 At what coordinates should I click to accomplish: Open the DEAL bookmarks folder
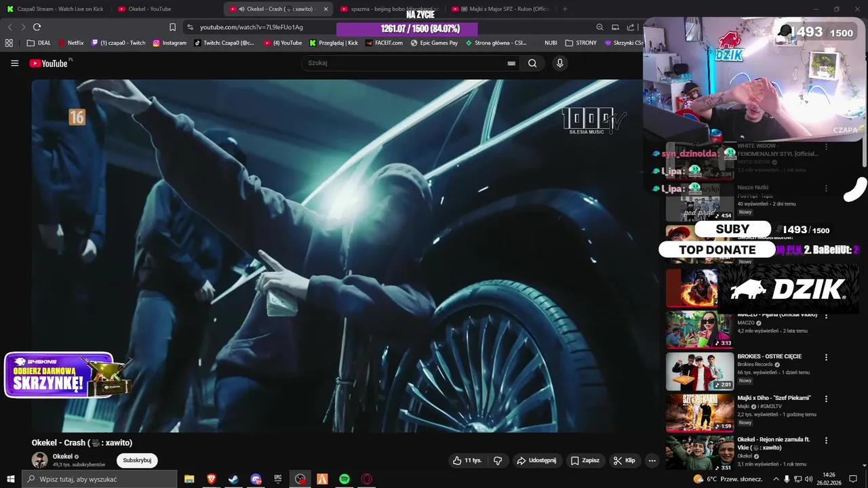click(x=39, y=43)
